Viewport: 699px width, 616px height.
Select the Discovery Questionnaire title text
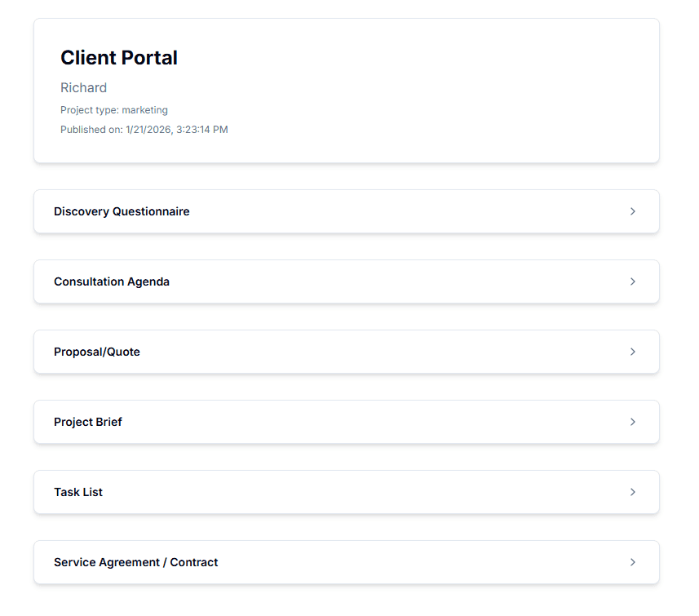click(x=121, y=211)
